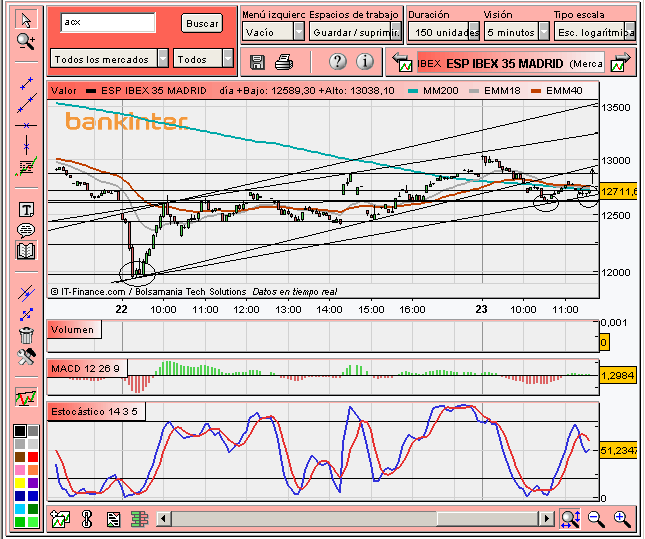The height and width of the screenshot is (539, 645).
Task: Click the Volumen panel label
Action: 72,330
